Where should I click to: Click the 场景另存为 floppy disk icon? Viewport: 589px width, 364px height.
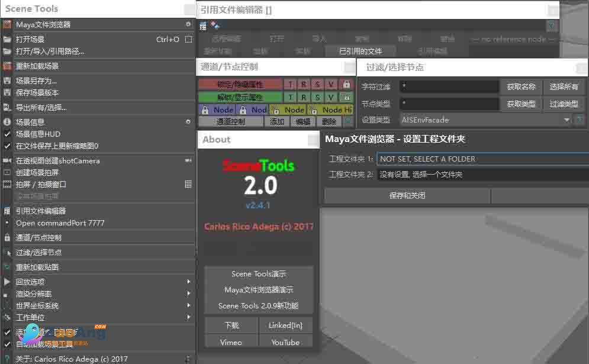point(7,80)
